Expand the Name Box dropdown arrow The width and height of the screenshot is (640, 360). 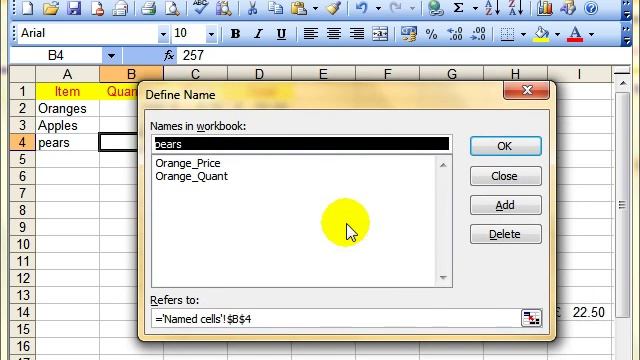(x=111, y=56)
